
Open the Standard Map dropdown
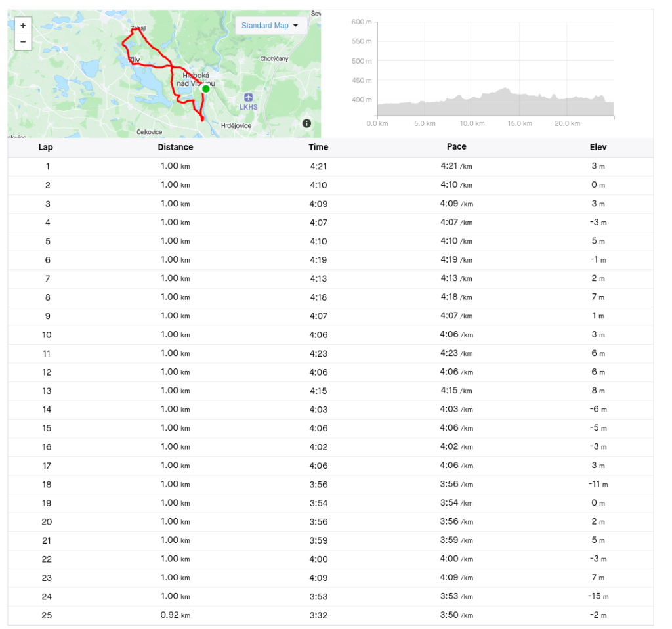(271, 26)
